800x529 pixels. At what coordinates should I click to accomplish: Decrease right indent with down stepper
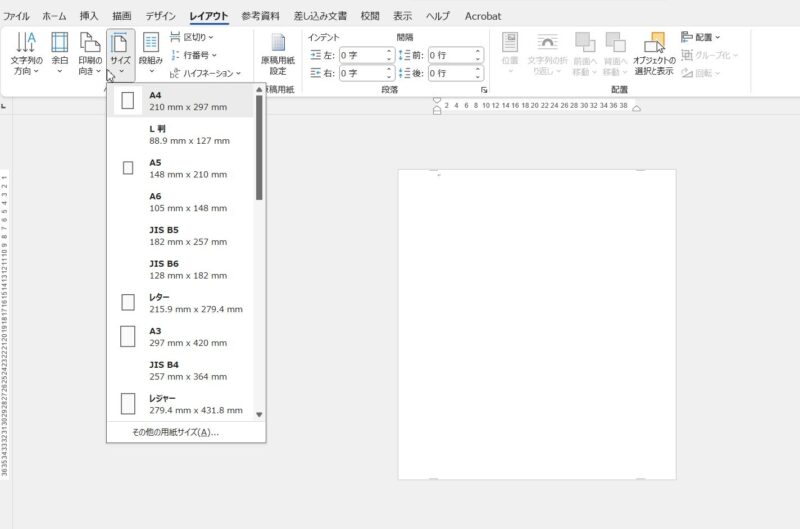click(x=389, y=77)
